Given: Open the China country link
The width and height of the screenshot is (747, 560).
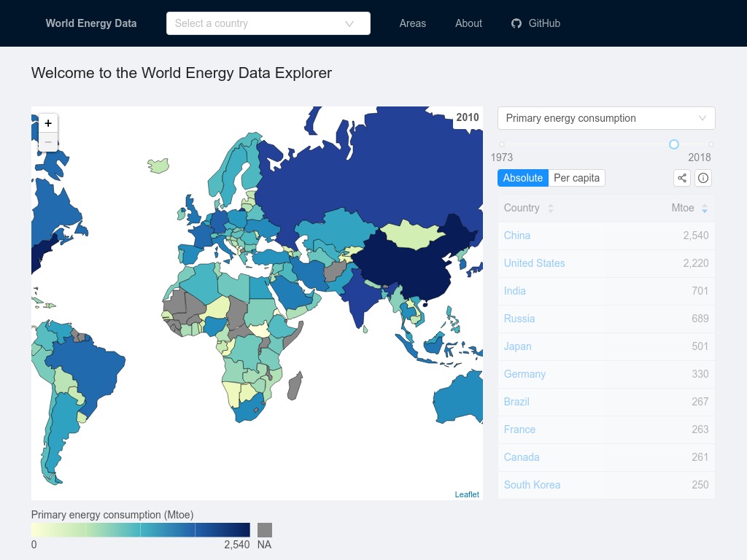Looking at the screenshot, I should (517, 236).
